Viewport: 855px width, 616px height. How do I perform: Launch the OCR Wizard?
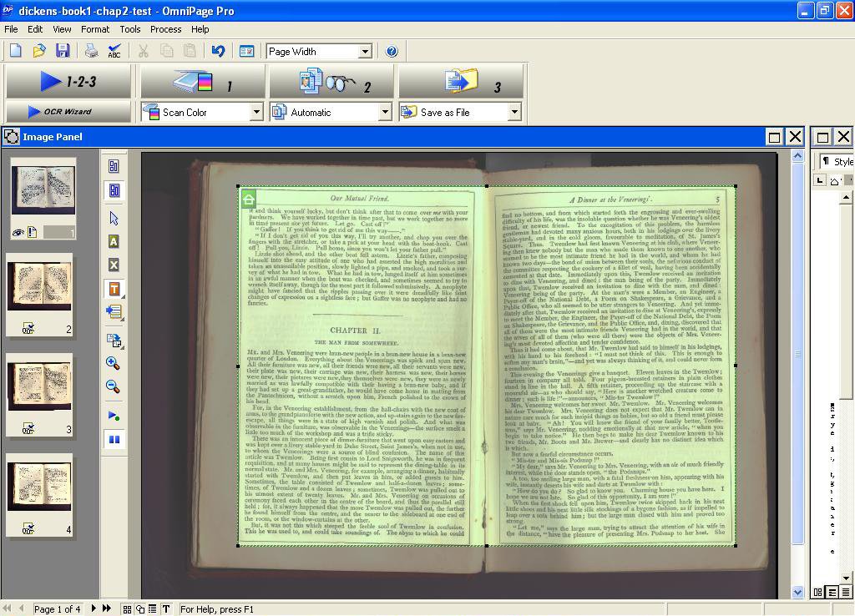[68, 112]
